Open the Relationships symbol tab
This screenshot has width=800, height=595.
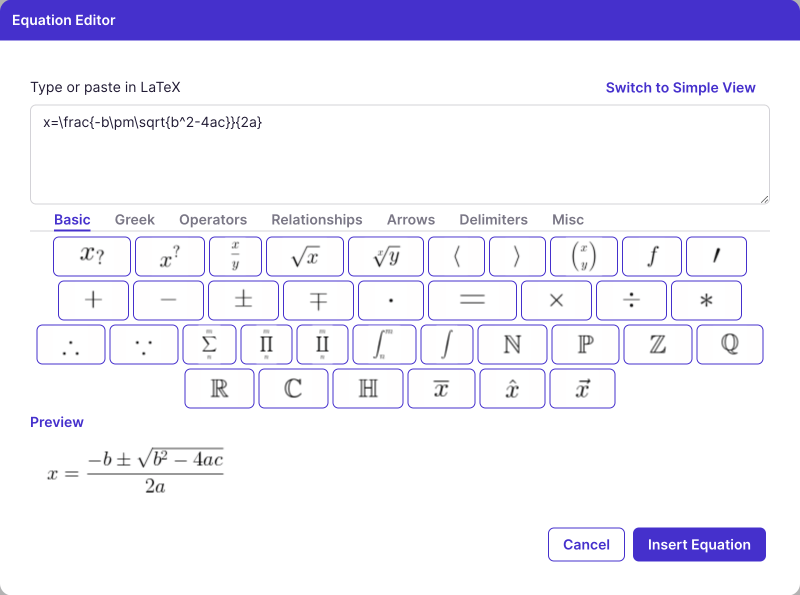point(317,219)
